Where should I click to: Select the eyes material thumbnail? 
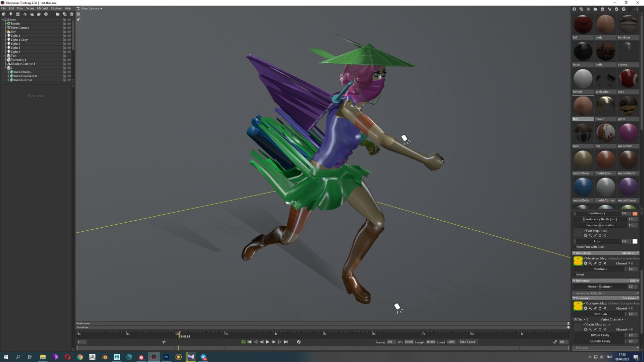coord(628,78)
